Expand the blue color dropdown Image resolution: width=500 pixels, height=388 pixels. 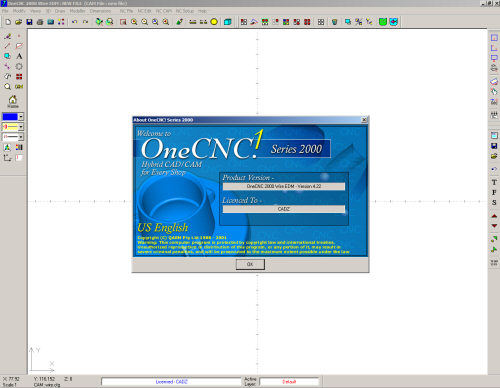click(x=21, y=117)
